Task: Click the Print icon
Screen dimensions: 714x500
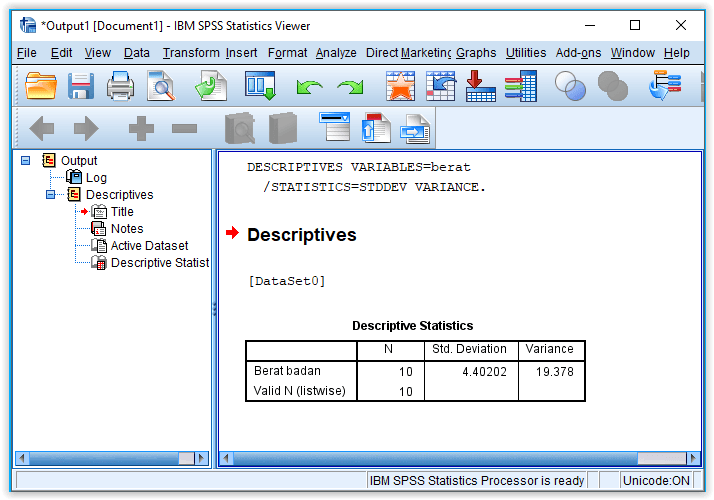Action: [x=120, y=86]
